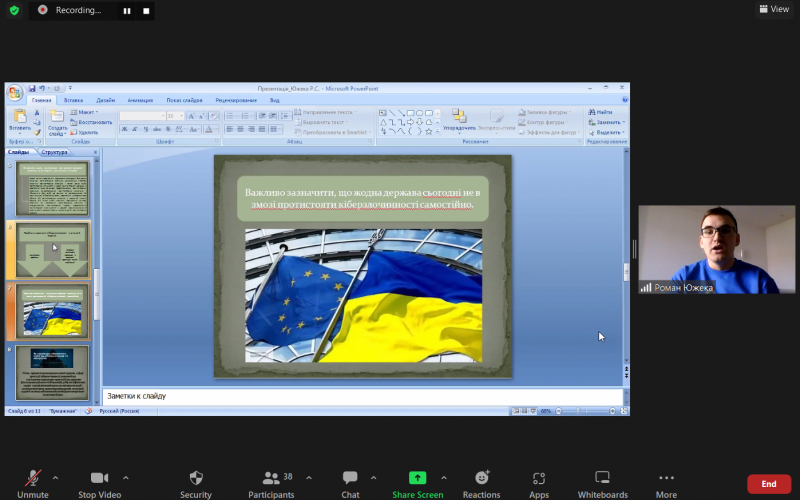Open the font color A dropdown
The width and height of the screenshot is (800, 500).
click(x=210, y=130)
